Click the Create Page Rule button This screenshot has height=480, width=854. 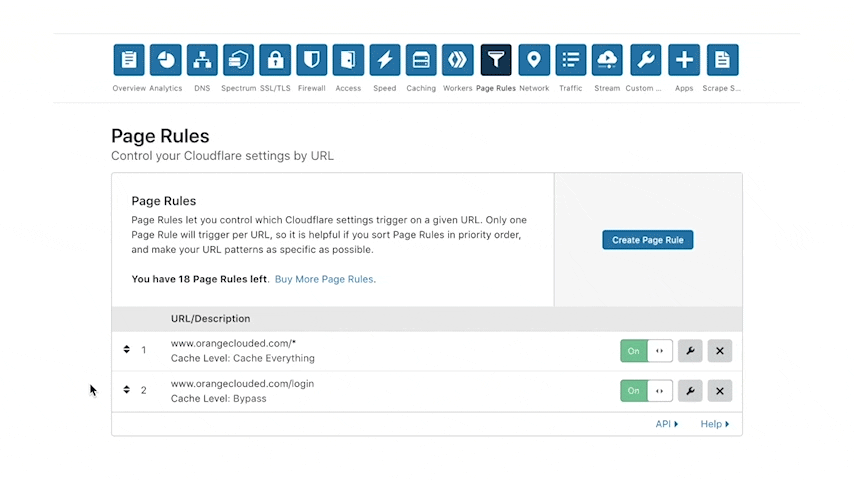tap(648, 240)
